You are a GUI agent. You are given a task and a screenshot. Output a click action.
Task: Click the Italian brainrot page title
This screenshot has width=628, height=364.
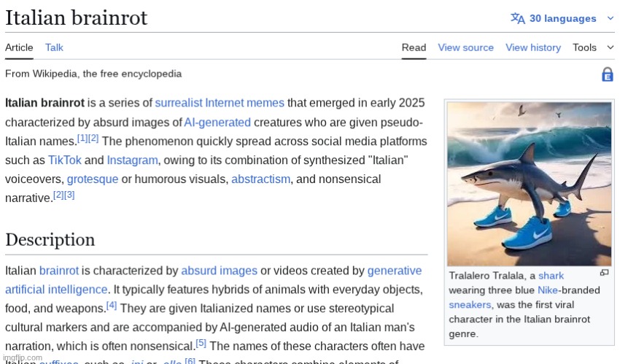coord(76,18)
